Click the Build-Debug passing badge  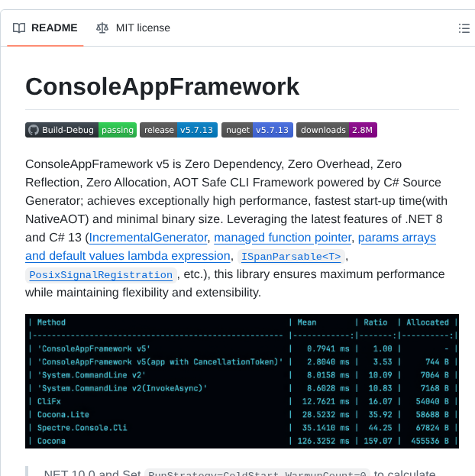81,130
